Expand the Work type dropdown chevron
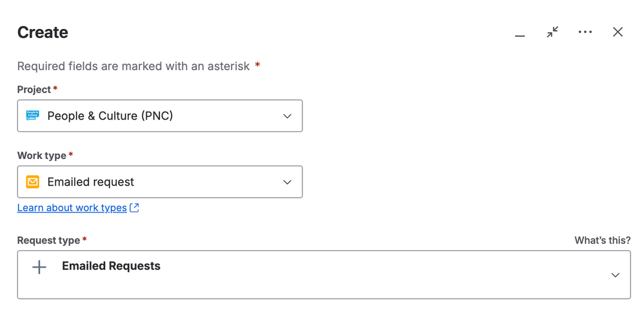 pos(288,182)
